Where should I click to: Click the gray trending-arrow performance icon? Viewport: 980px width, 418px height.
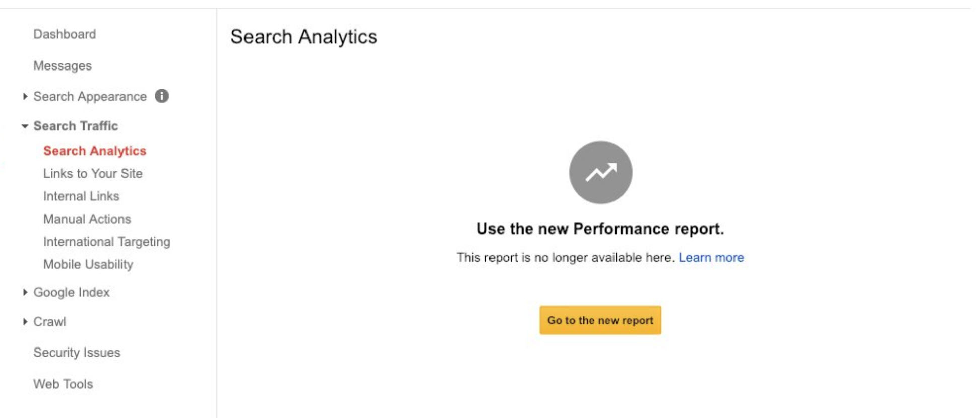coord(600,172)
